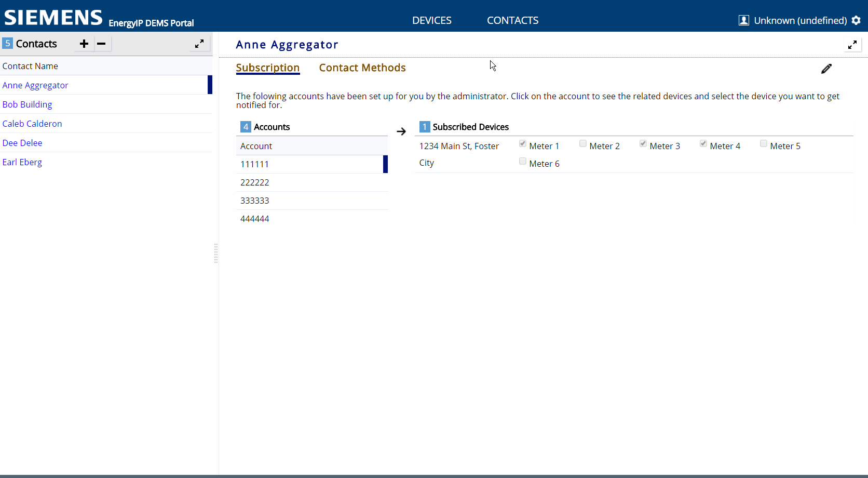Click the user profile icon
The height and width of the screenshot is (478, 868).
click(744, 20)
